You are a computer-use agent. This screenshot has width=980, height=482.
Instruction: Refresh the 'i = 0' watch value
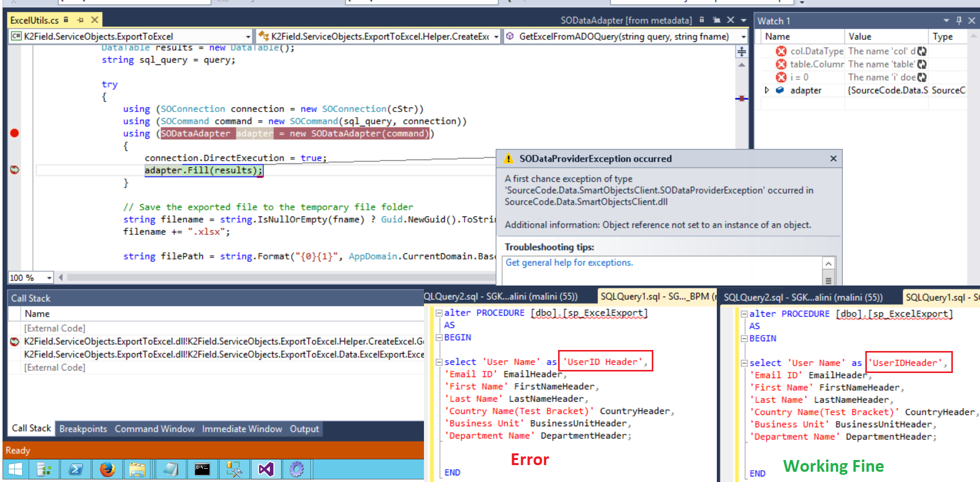click(922, 77)
